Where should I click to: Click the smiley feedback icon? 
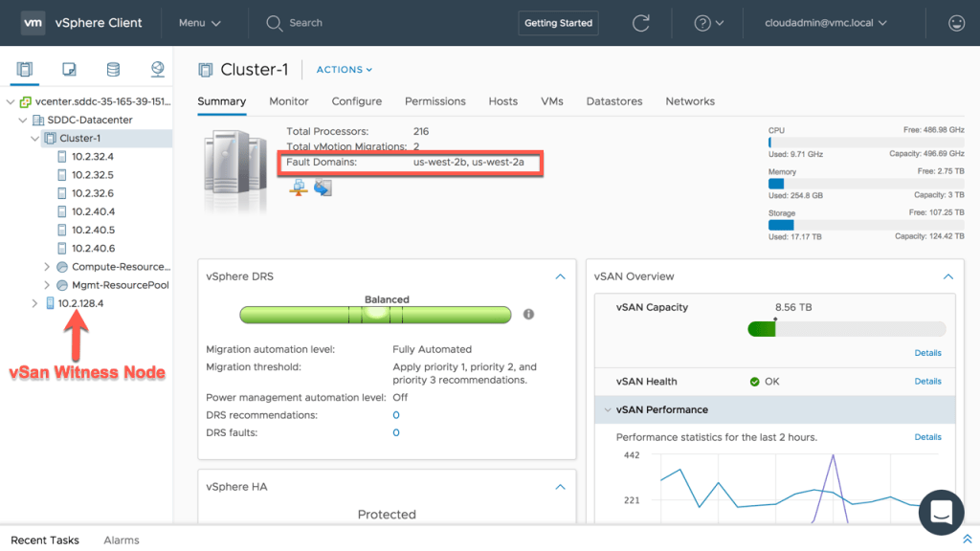pyautogui.click(x=956, y=23)
